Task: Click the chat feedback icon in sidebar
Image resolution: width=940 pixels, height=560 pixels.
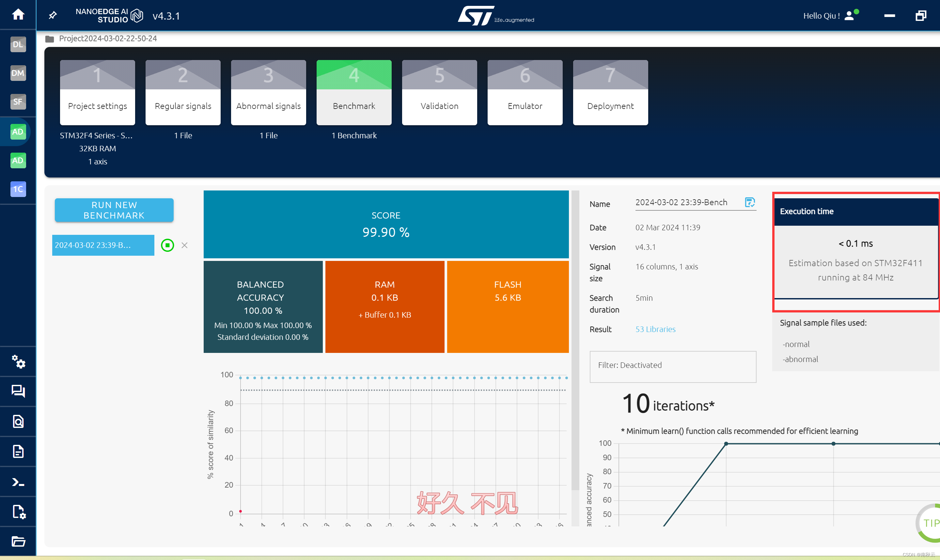Action: point(18,391)
